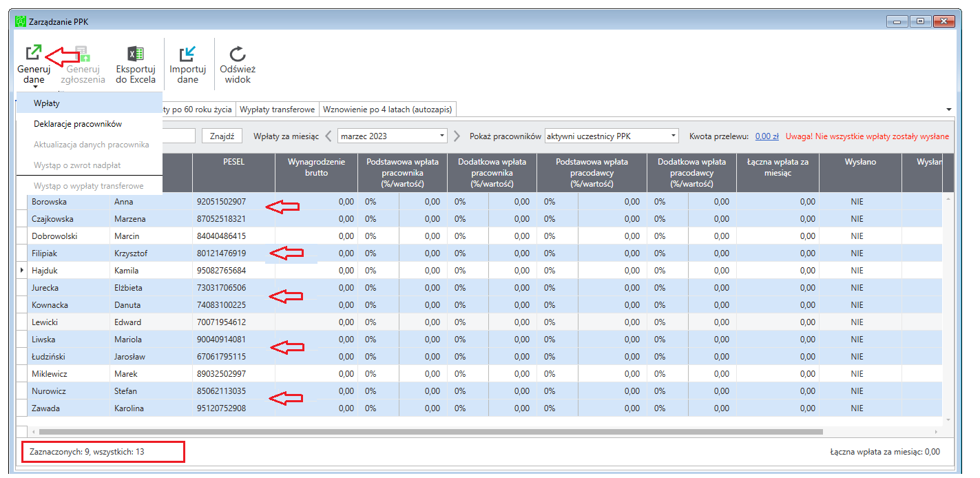The width and height of the screenshot is (980, 478).
Task: Click the Znajdź button
Action: coord(222,136)
